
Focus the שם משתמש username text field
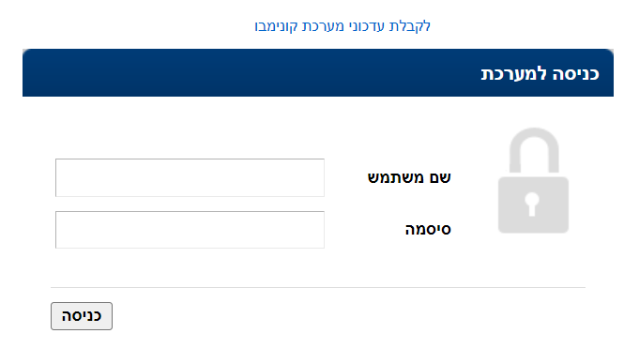pos(190,177)
